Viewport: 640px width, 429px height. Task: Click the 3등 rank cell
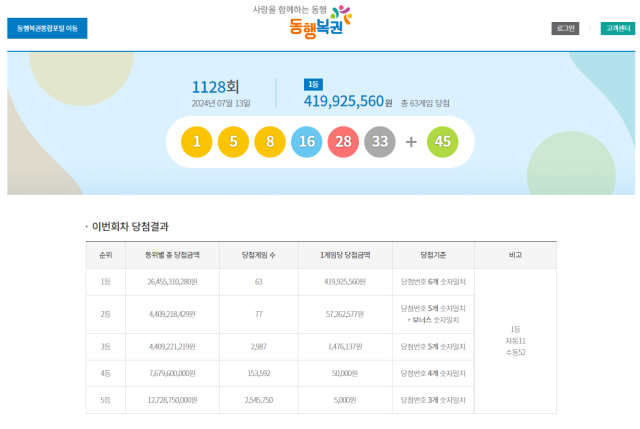click(x=106, y=347)
